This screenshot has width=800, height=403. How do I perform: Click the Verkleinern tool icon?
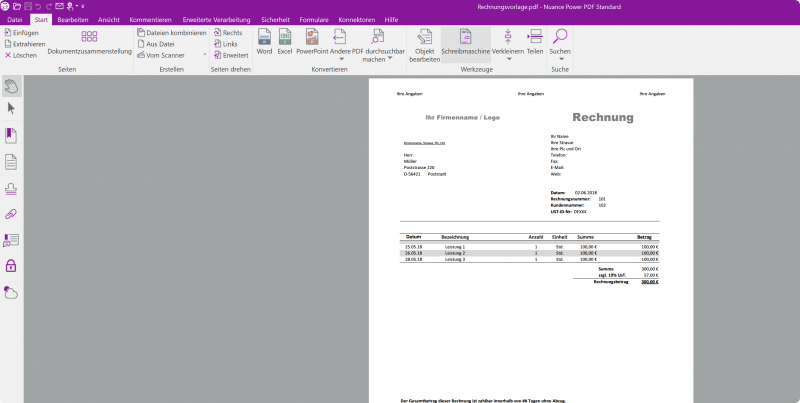point(508,37)
